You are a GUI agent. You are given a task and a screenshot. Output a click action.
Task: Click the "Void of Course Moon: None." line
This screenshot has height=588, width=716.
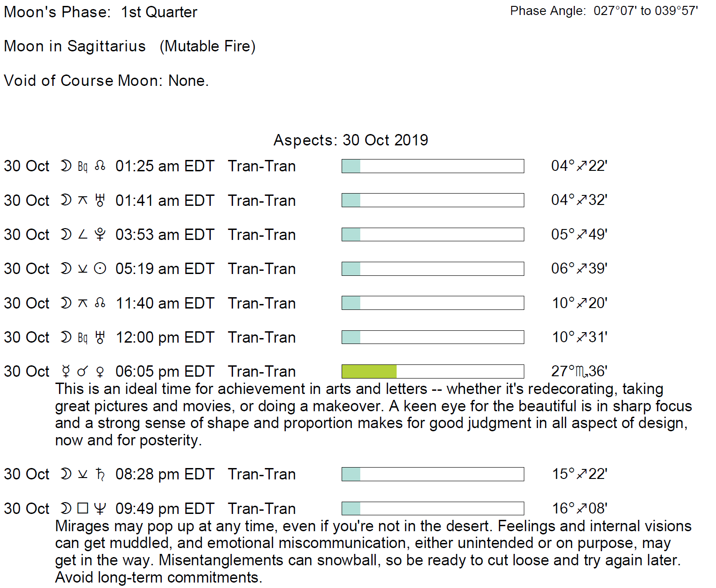tap(106, 81)
